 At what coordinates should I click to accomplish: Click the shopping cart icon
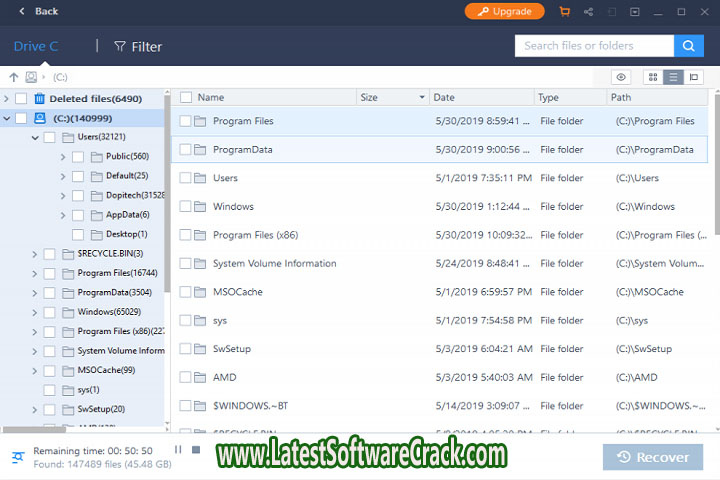point(565,11)
